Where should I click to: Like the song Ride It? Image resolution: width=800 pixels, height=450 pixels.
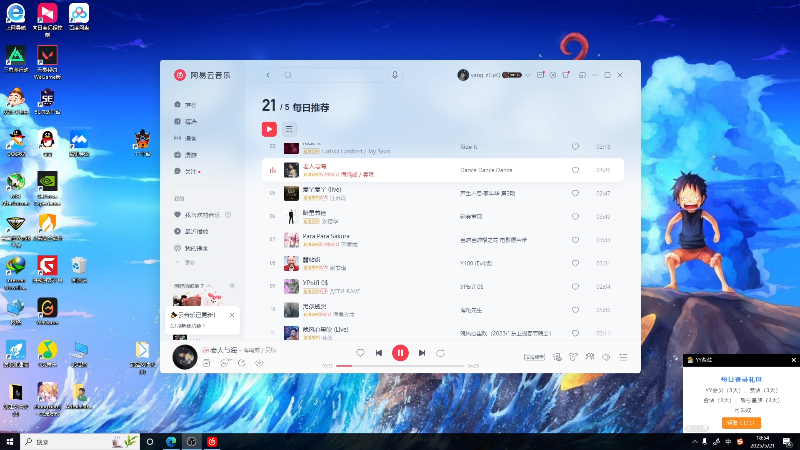coord(575,147)
